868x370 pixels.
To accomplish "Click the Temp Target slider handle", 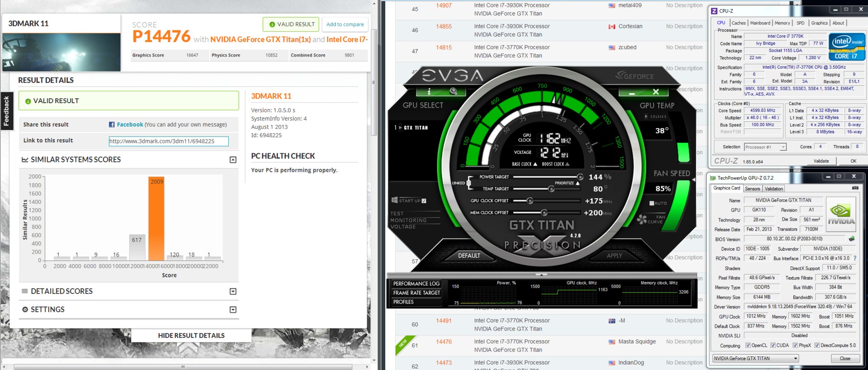I will tap(551, 189).
